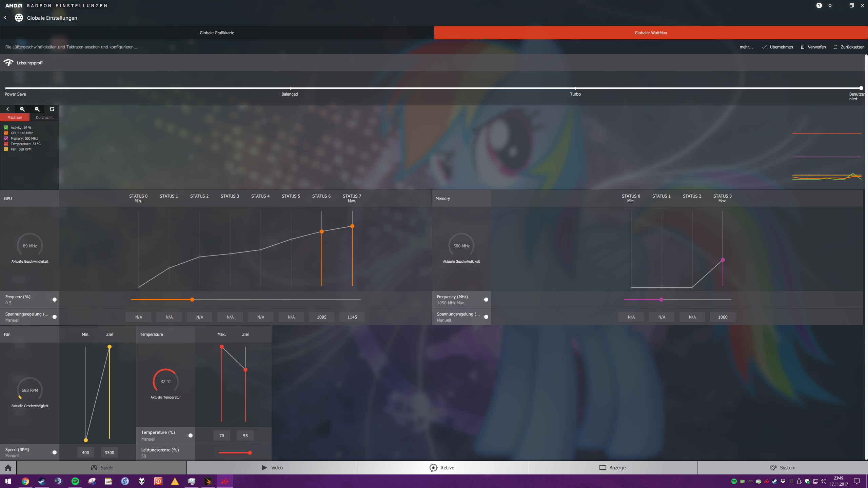868x488 pixels.
Task: Click the favorites star icon
Action: tap(830, 5)
